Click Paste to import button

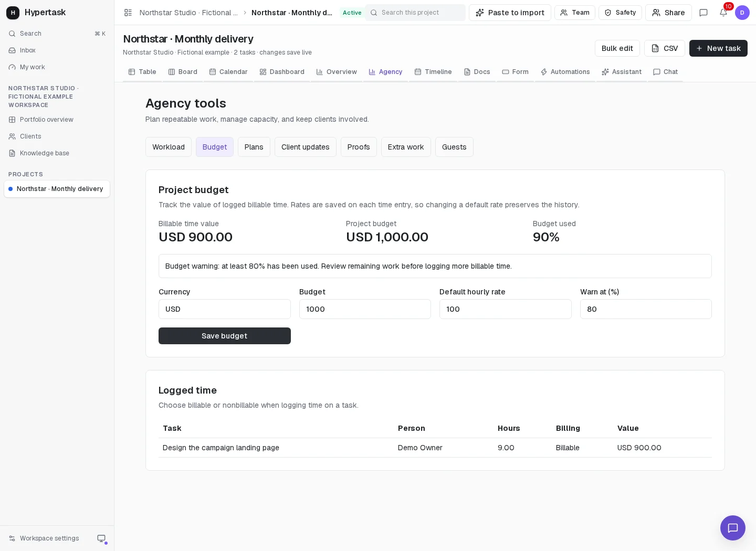510,13
